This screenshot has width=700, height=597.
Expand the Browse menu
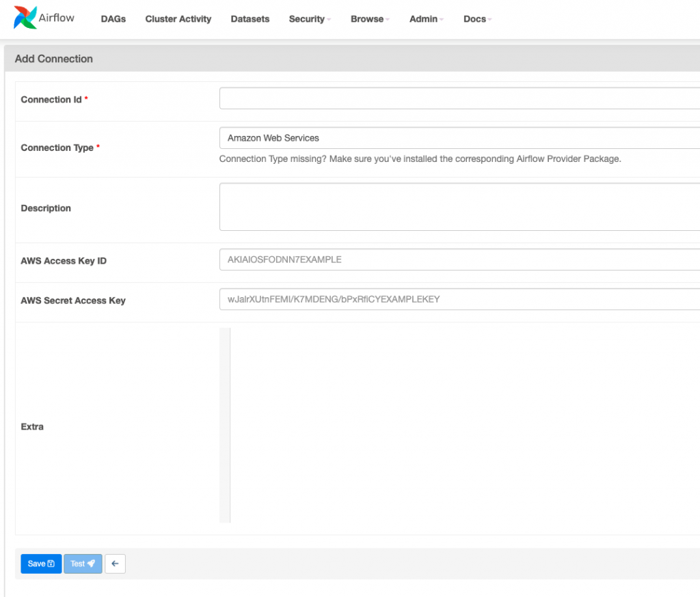coord(370,18)
